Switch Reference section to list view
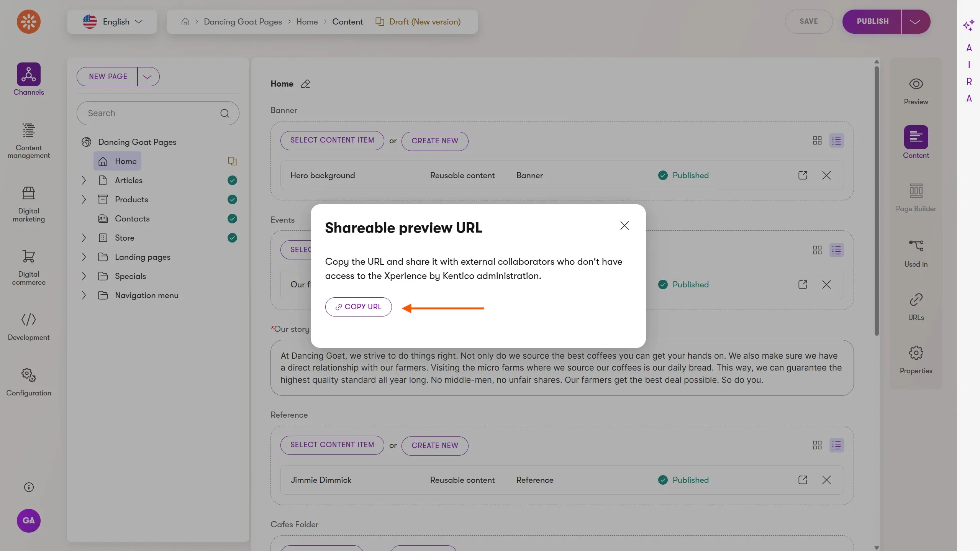Screen dimensions: 980x551 point(836,445)
